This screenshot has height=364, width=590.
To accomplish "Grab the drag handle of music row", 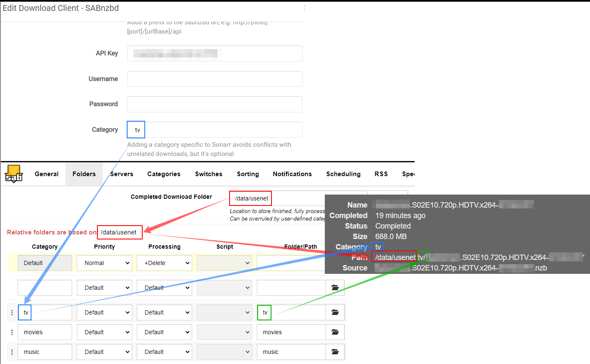I will (x=12, y=352).
